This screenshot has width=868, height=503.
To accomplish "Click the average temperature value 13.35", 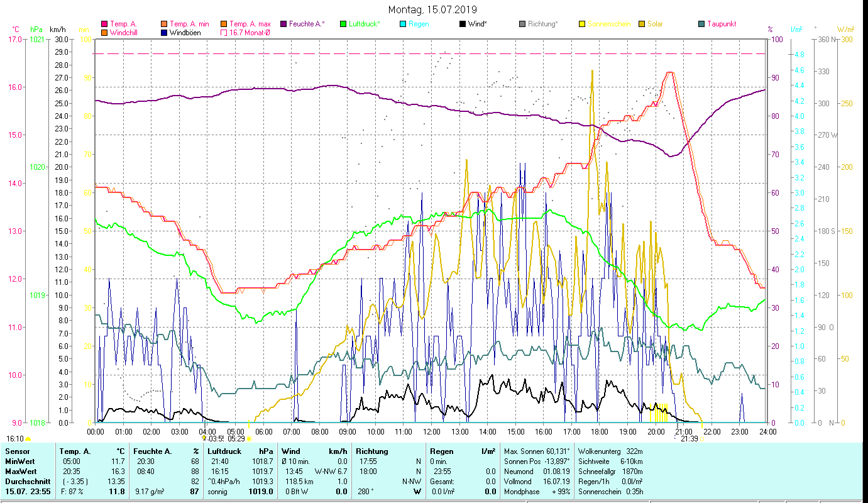I will pyautogui.click(x=116, y=481).
